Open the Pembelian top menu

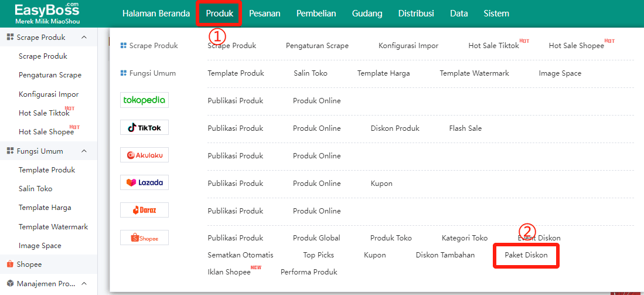[x=316, y=13]
